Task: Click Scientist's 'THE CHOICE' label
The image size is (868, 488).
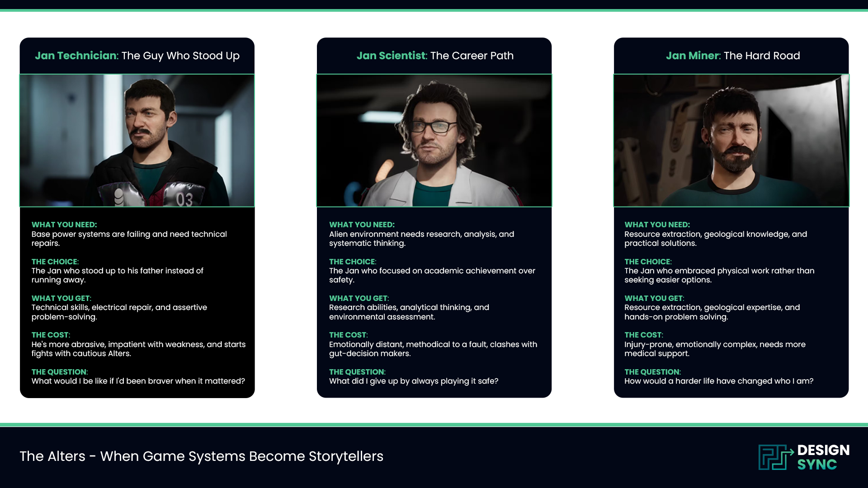Action: pyautogui.click(x=352, y=262)
